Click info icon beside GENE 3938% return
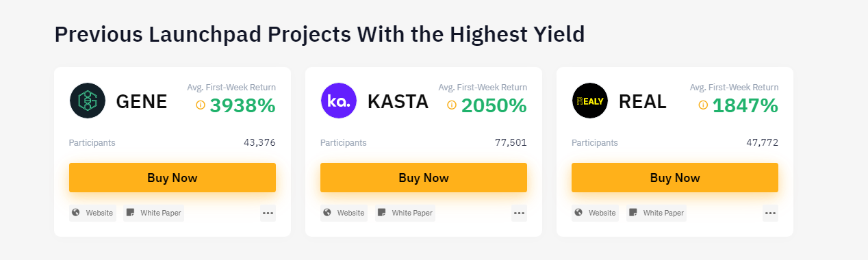The height and width of the screenshot is (260, 868). (x=201, y=105)
